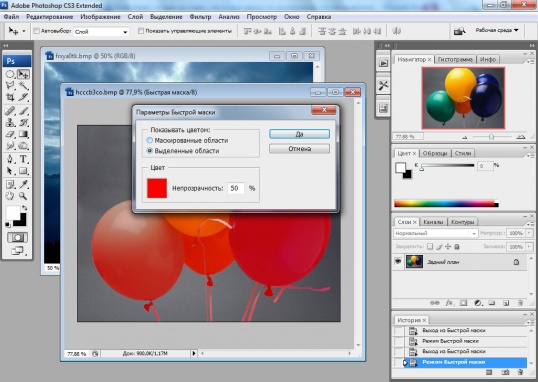Switch to the Каналы tab
This screenshot has width=538, height=382.
tap(433, 222)
